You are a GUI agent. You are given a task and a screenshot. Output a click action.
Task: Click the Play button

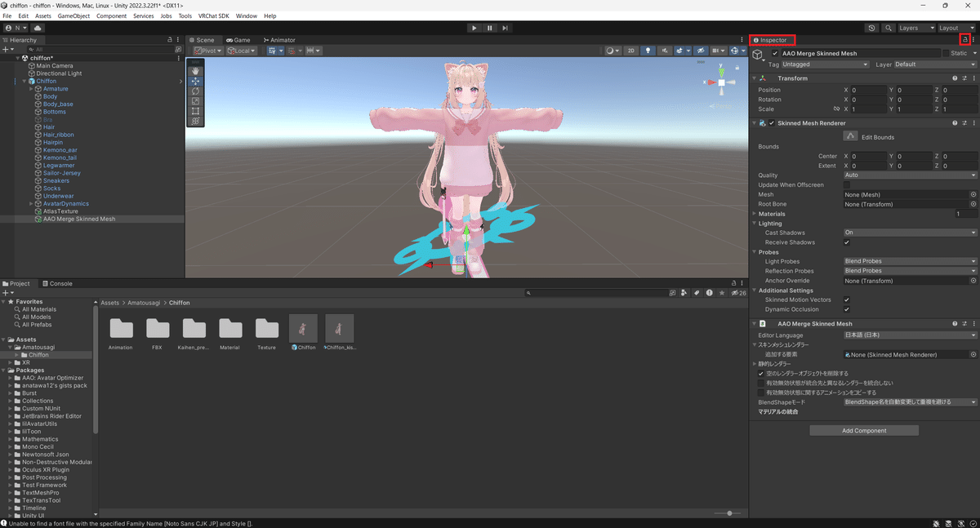click(474, 28)
